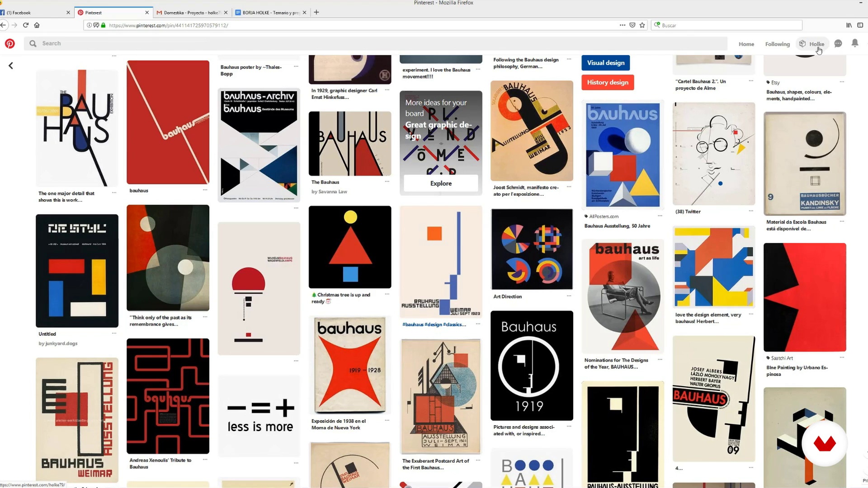Click the 'Nominations for The Designs' caption

click(x=616, y=363)
